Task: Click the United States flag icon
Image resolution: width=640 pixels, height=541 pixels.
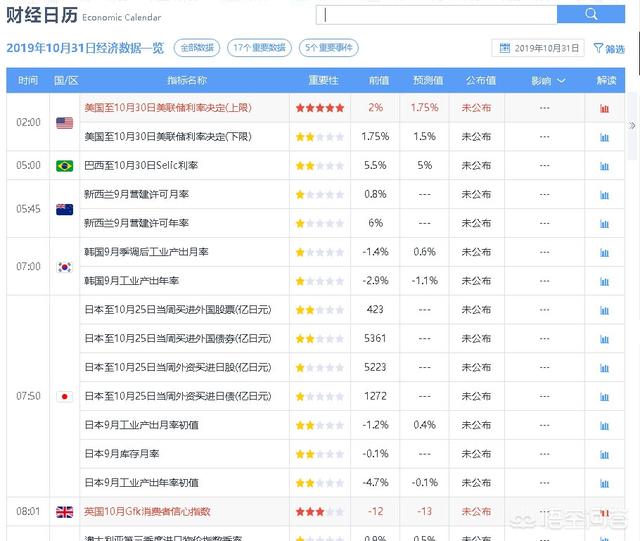Action: coord(64,123)
